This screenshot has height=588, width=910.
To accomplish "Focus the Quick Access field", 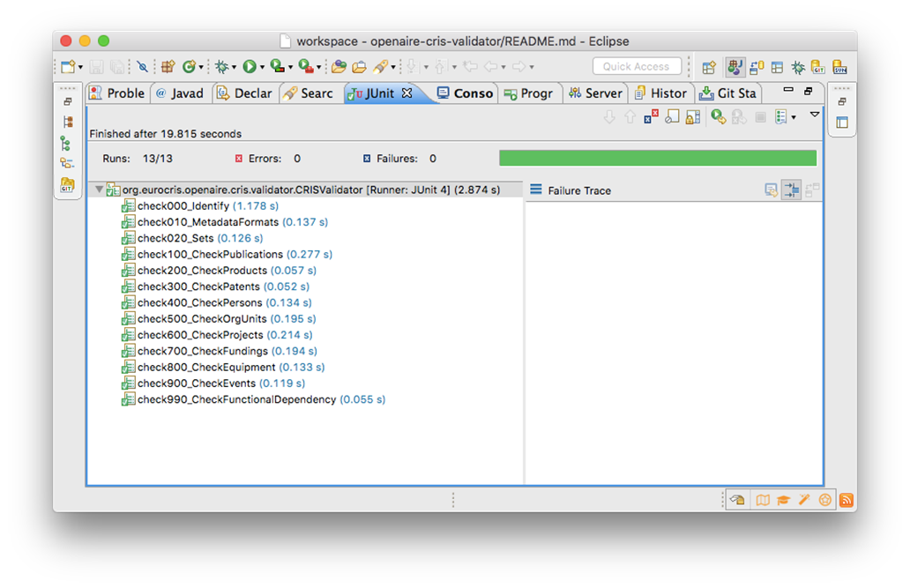I will (x=636, y=66).
